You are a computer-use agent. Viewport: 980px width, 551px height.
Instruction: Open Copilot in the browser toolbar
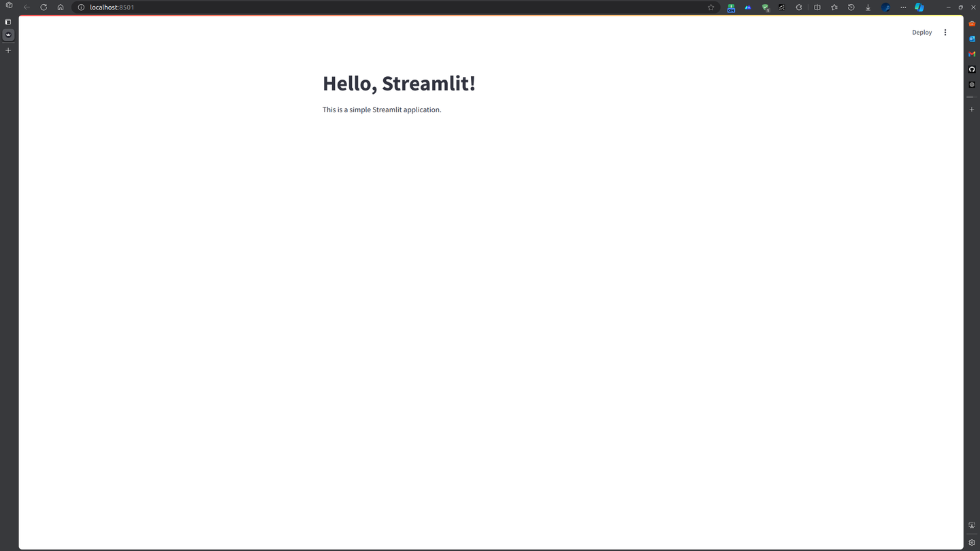(x=919, y=7)
